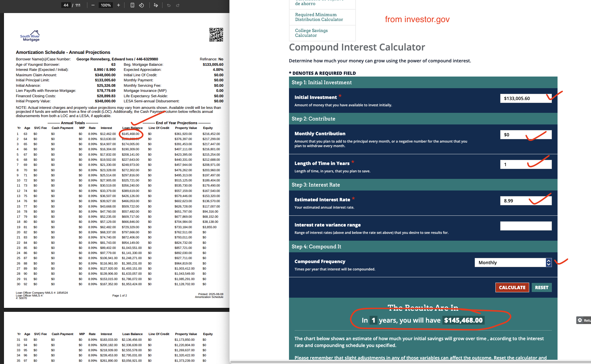Undo the last PDF annotation
591x364 pixels.
[x=168, y=5]
